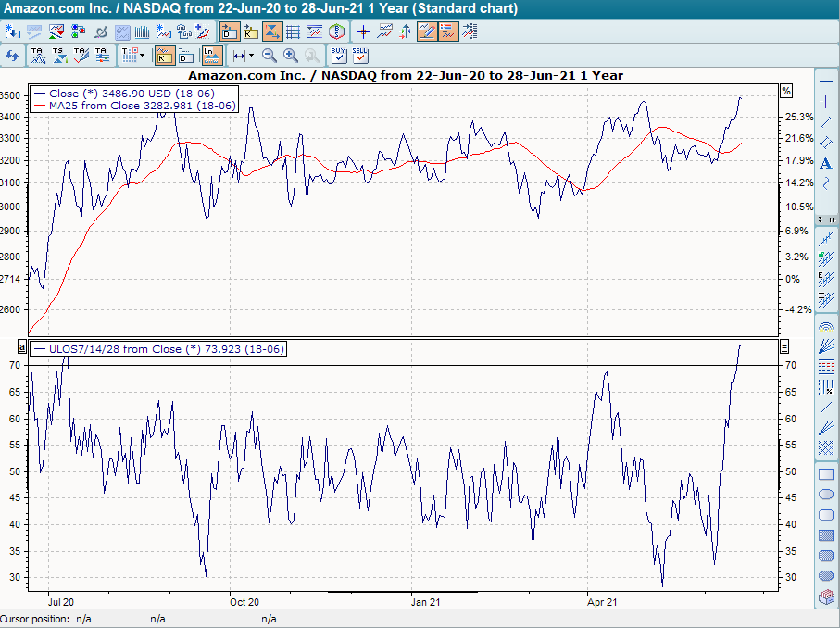
Task: Activate the zoom out magnifier icon
Action: click(268, 56)
